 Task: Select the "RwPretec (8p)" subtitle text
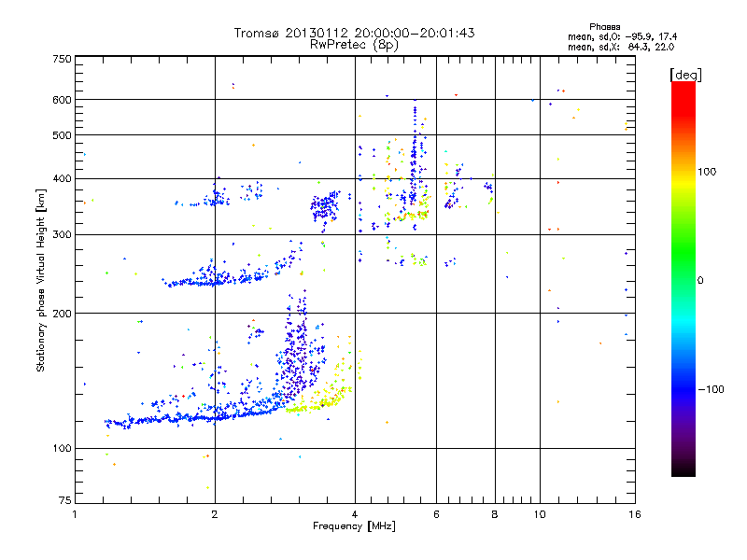(354, 45)
